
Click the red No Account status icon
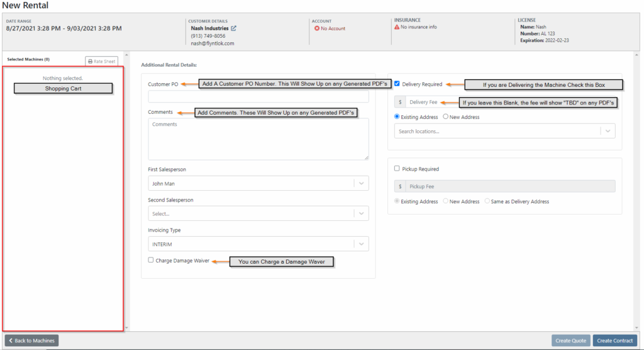[317, 28]
